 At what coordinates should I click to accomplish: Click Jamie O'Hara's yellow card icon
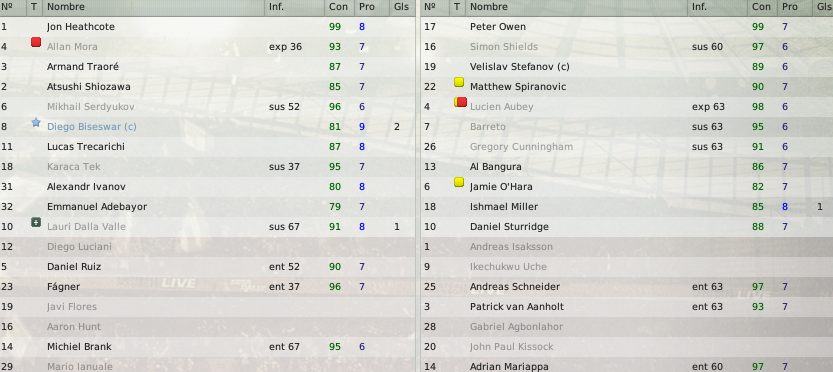point(459,182)
